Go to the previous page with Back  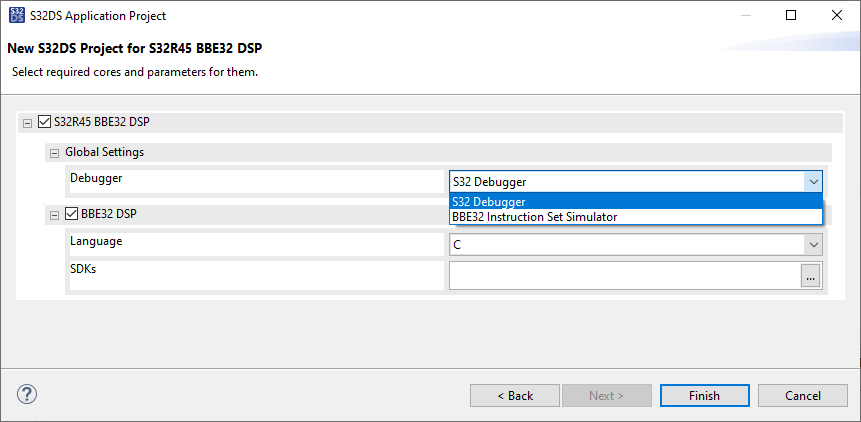tap(515, 396)
